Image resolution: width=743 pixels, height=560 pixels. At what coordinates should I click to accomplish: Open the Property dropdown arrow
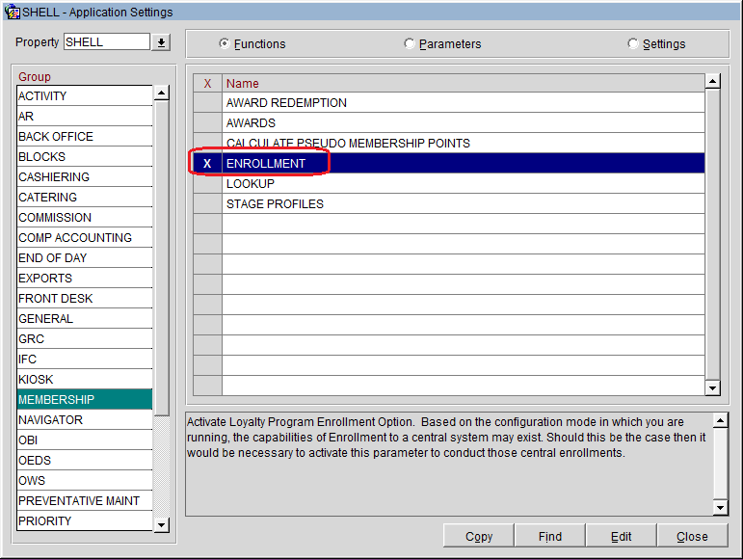(x=161, y=42)
